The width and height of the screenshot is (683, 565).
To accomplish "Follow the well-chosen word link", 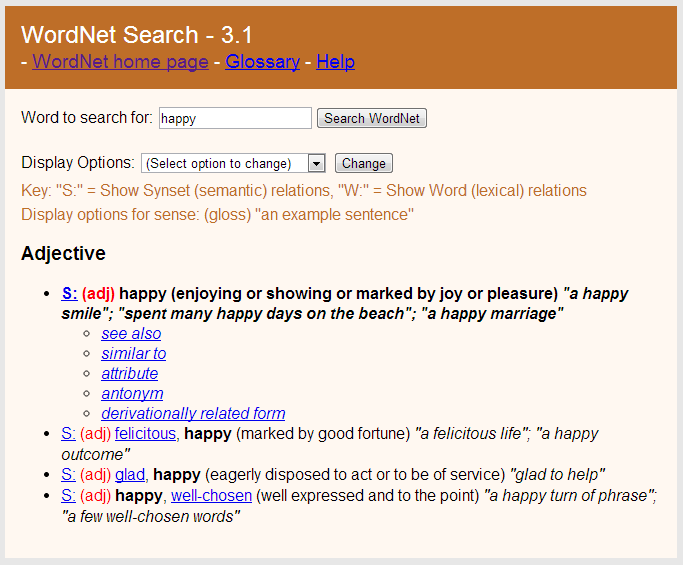I will (211, 496).
